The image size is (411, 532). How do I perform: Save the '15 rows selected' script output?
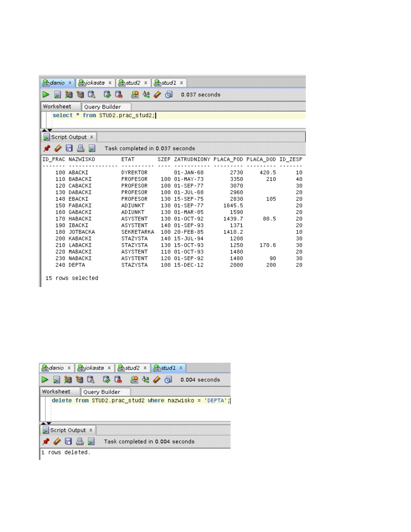point(69,148)
